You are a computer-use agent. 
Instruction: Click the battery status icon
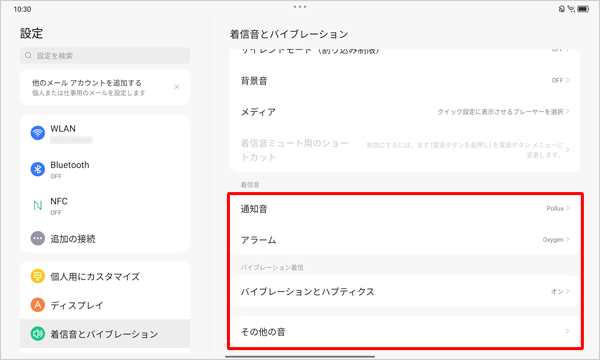583,9
